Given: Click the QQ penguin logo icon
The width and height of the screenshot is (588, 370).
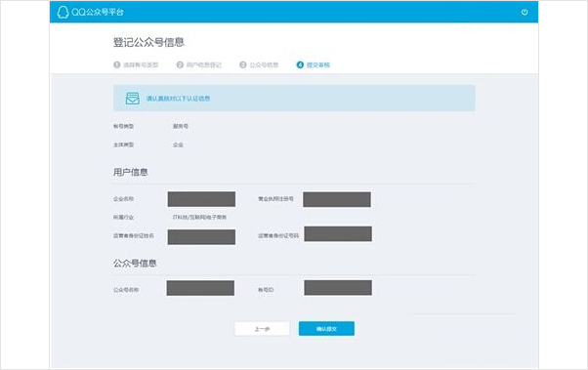Looking at the screenshot, I should pos(63,12).
